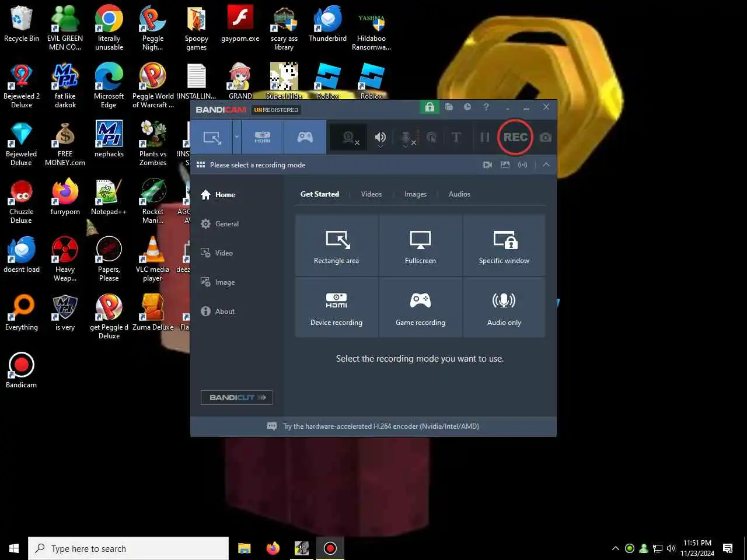Choose Fullscreen recording mode tile

(x=420, y=246)
